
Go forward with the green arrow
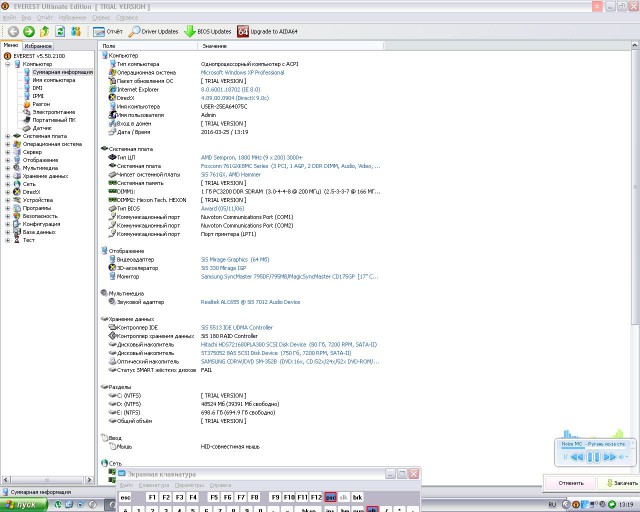pyautogui.click(x=29, y=31)
